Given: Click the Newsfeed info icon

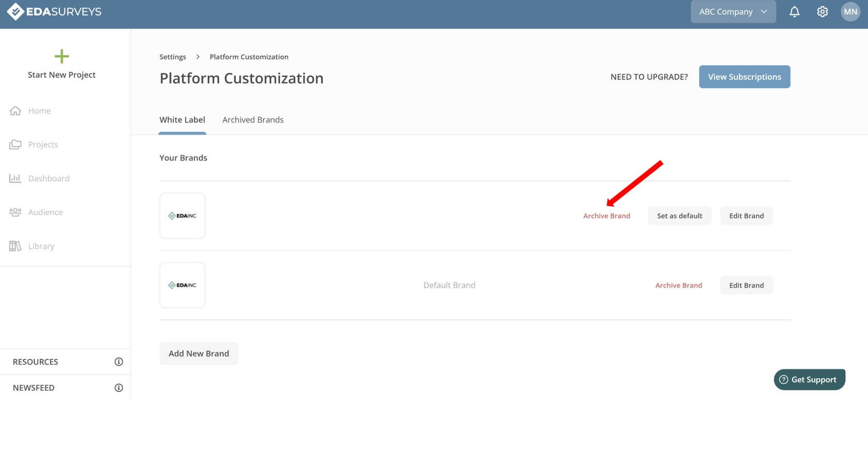Looking at the screenshot, I should [118, 388].
